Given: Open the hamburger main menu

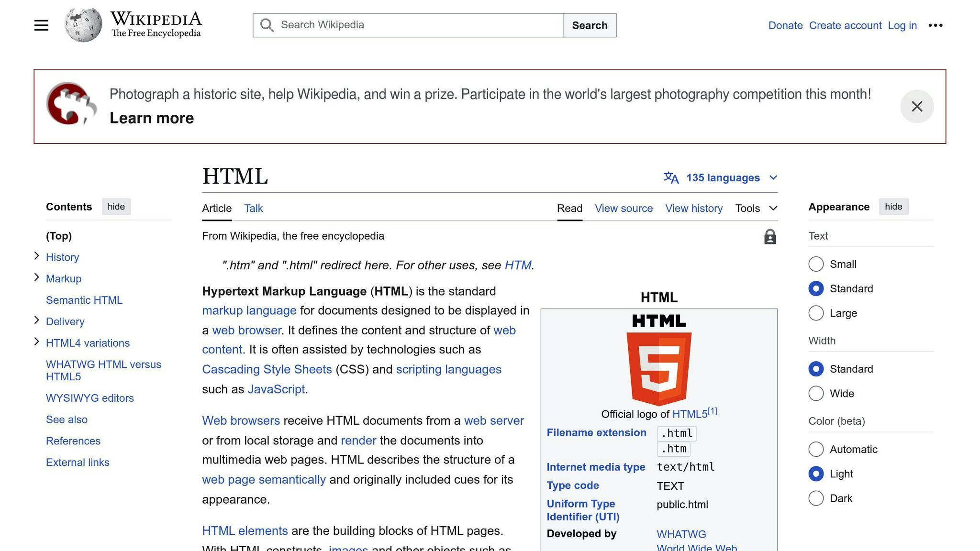Looking at the screenshot, I should (x=41, y=25).
